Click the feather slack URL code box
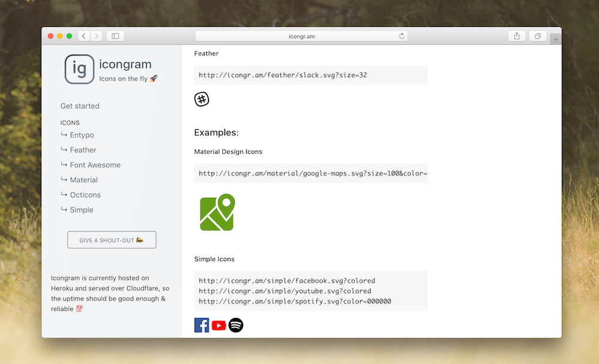 [310, 75]
